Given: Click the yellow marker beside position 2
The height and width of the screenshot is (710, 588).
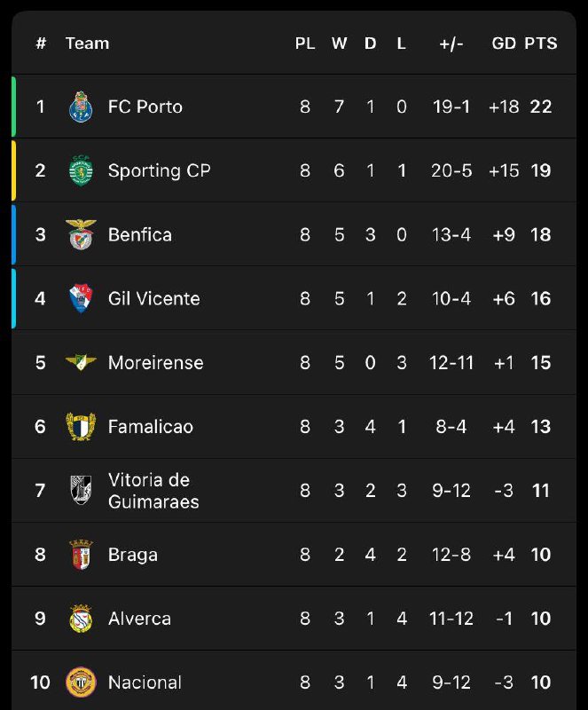Looking at the screenshot, I should click(x=13, y=170).
